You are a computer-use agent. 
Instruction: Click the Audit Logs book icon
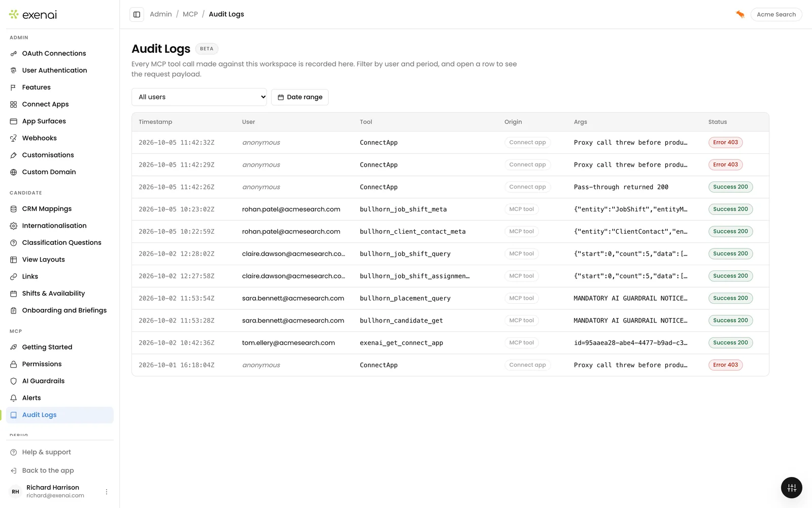pyautogui.click(x=14, y=415)
